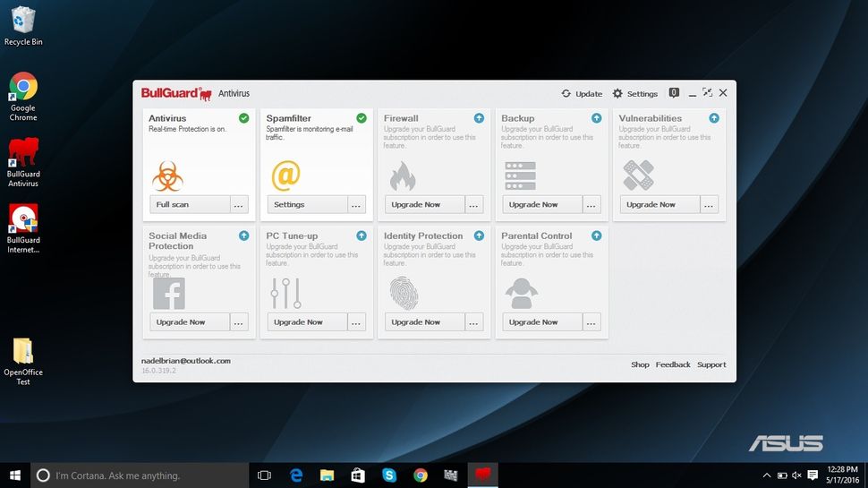Click the Spamfilter @ icon
868x488 pixels.
(x=285, y=175)
